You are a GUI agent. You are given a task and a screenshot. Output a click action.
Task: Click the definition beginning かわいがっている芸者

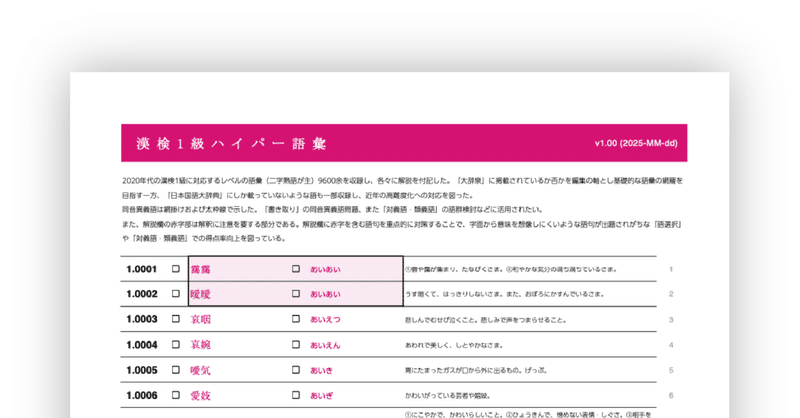coord(447,396)
